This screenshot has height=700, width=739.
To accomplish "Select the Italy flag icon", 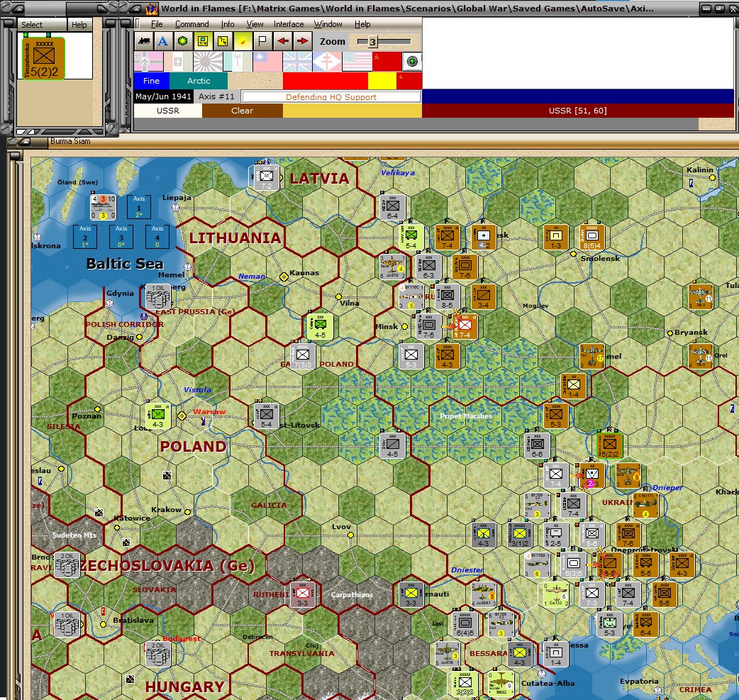I will pos(178,62).
